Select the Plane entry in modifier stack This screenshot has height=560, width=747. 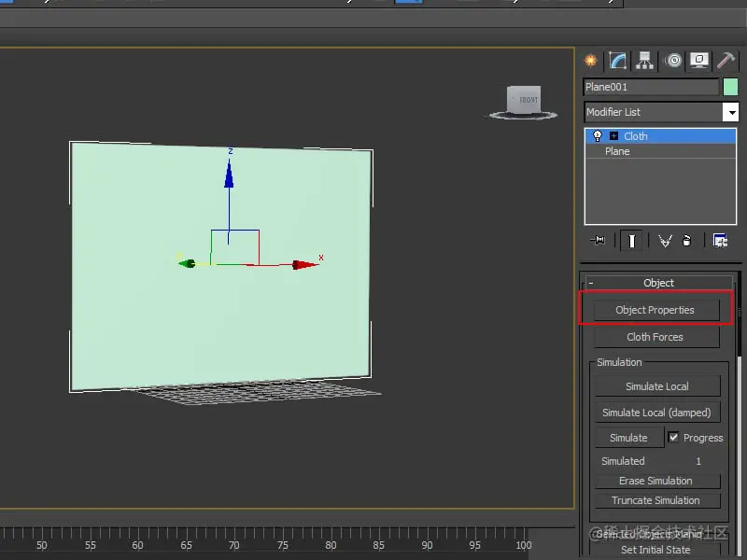617,151
